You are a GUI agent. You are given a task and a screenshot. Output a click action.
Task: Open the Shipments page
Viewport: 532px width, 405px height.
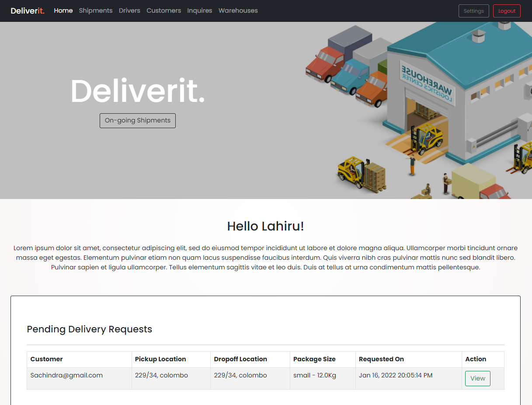pos(96,10)
